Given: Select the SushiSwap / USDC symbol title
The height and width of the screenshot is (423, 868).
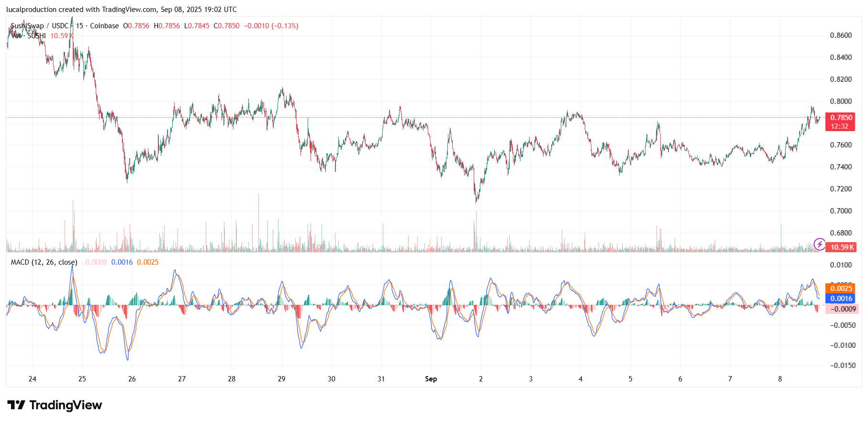Looking at the screenshot, I should click(40, 26).
